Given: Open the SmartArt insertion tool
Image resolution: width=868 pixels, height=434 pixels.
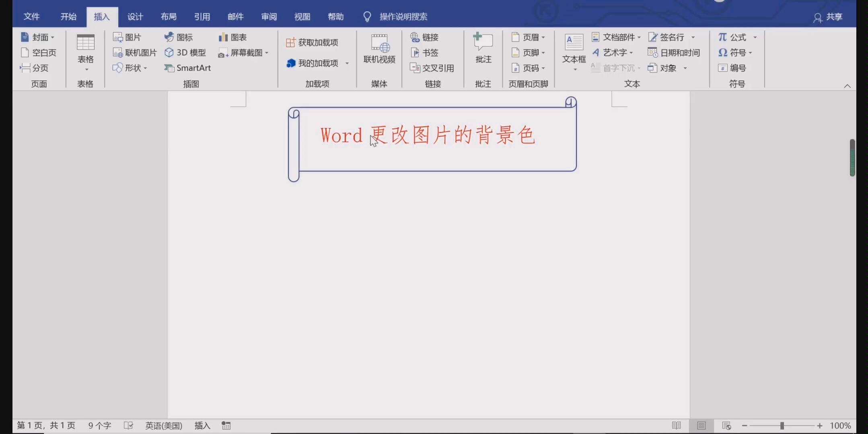Looking at the screenshot, I should click(x=188, y=68).
